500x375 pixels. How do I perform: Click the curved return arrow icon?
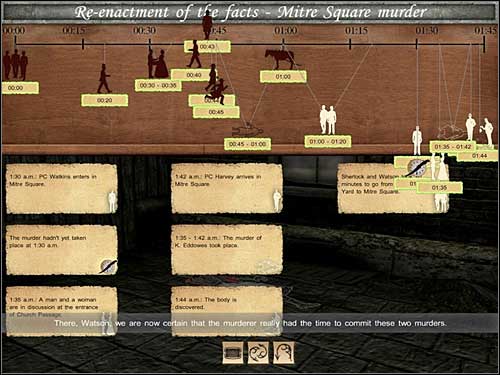point(284,352)
